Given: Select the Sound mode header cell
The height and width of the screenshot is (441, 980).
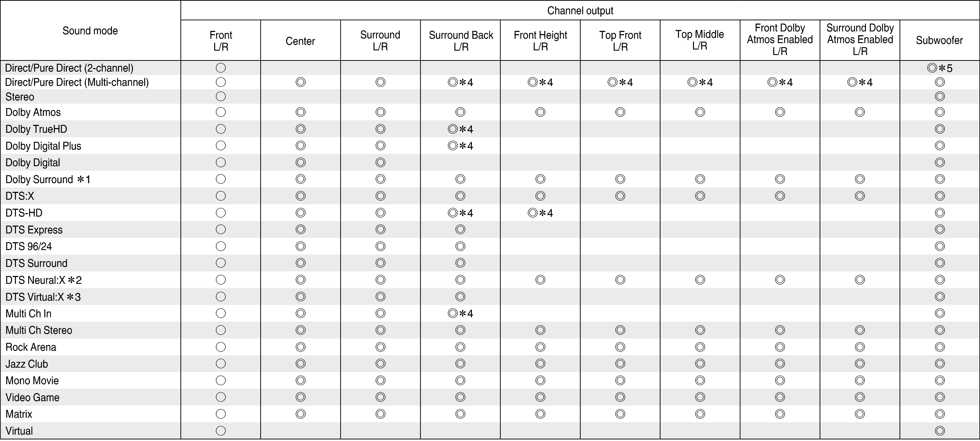Looking at the screenshot, I should (90, 31).
